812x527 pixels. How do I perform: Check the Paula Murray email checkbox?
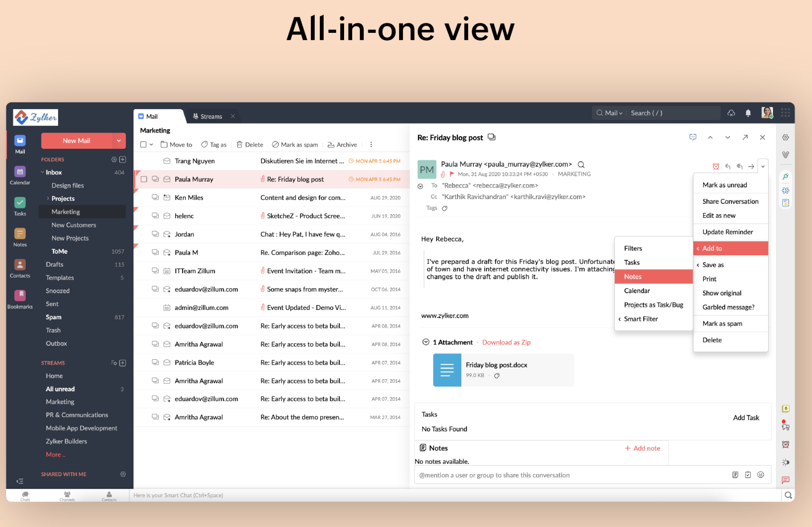(x=144, y=179)
